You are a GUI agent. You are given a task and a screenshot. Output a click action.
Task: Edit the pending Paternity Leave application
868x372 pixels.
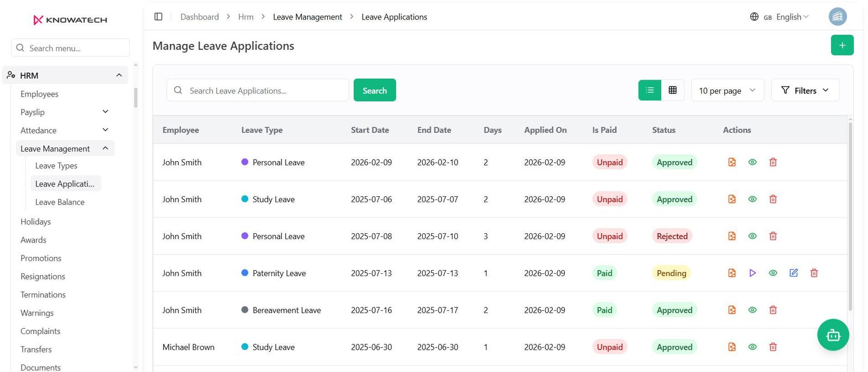[x=794, y=273]
